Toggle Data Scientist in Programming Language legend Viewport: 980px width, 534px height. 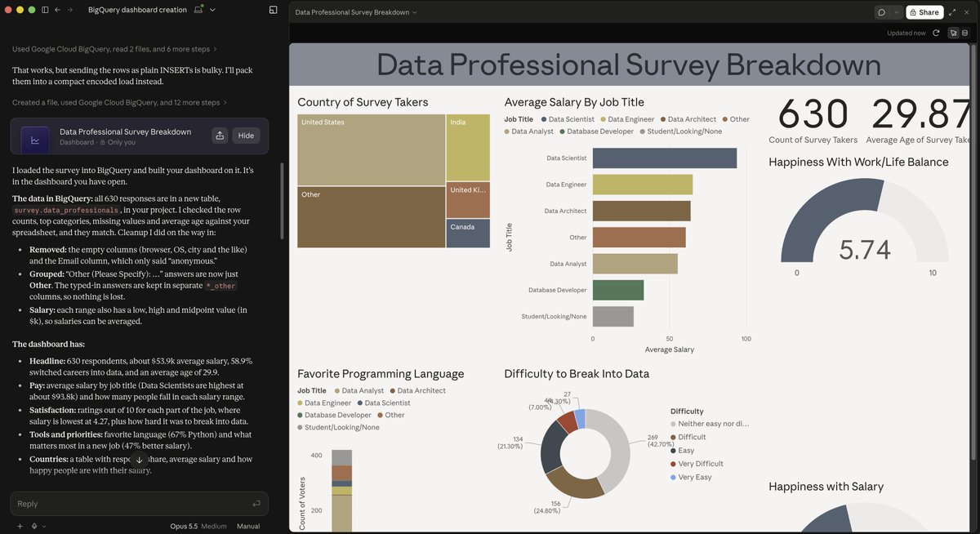(383, 403)
